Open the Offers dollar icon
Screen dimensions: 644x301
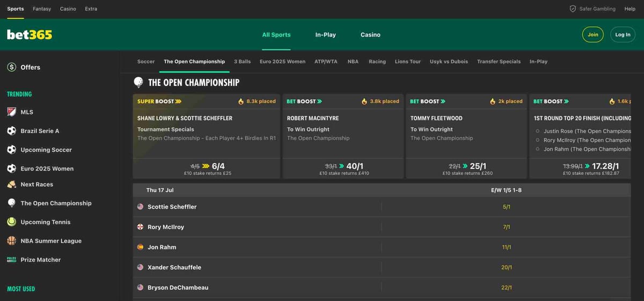tap(12, 67)
